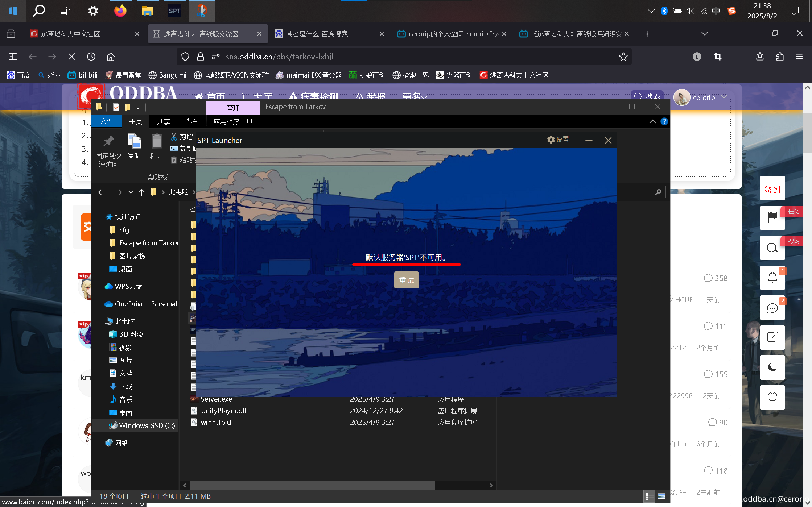Open 共享 ribbon tab in Explorer

point(163,121)
